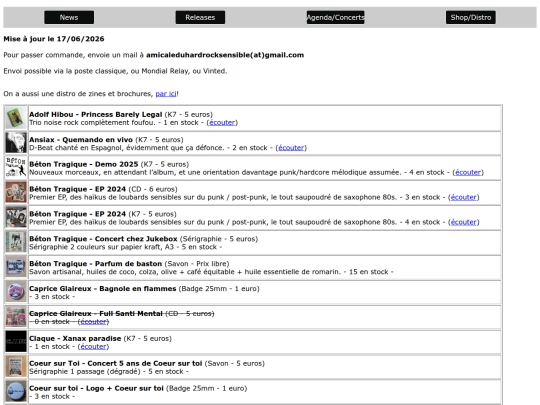Screen dimensions: 540x405
Task: Select the title "Ansiax - Quemando en vivo"
Action: click(81, 139)
